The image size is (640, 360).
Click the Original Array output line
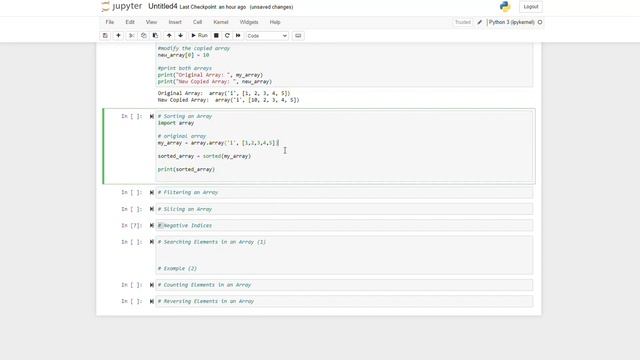pyautogui.click(x=224, y=93)
